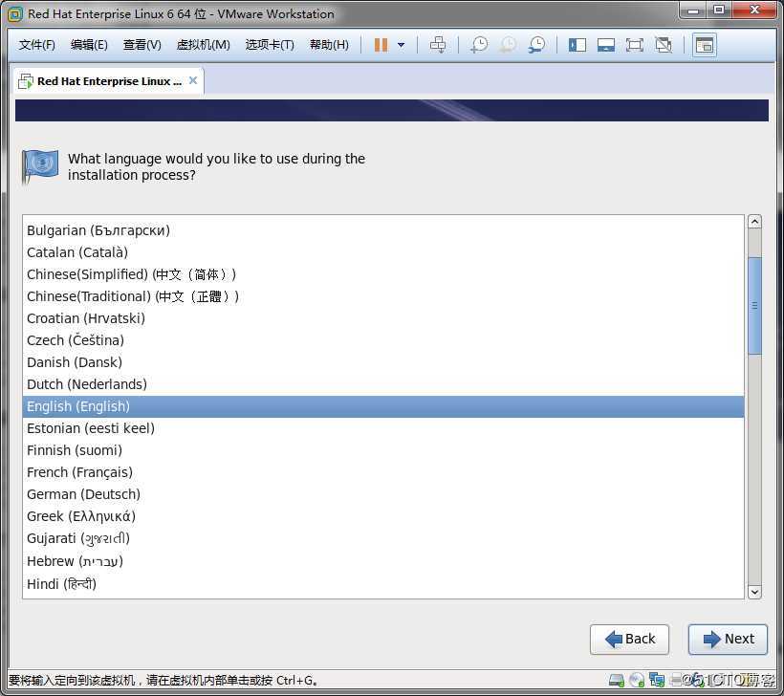Image resolution: width=784 pixels, height=696 pixels.
Task: Click the console view toolbar icon
Action: (x=704, y=45)
